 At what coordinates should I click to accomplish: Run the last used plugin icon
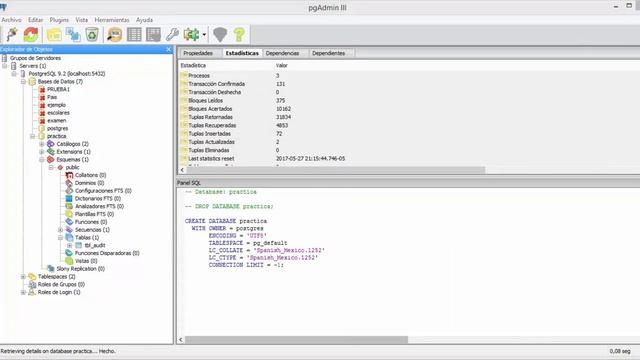(191, 35)
